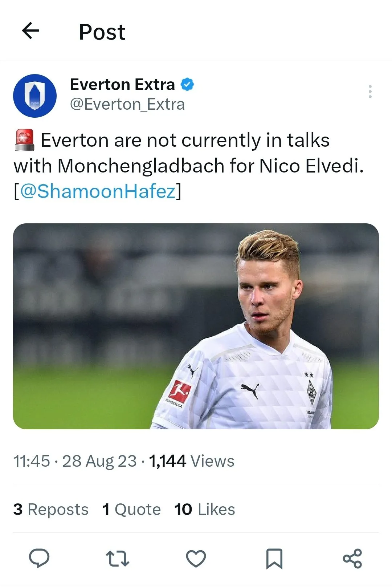
Task: Tap the 1,144 Views count
Action: [192, 461]
